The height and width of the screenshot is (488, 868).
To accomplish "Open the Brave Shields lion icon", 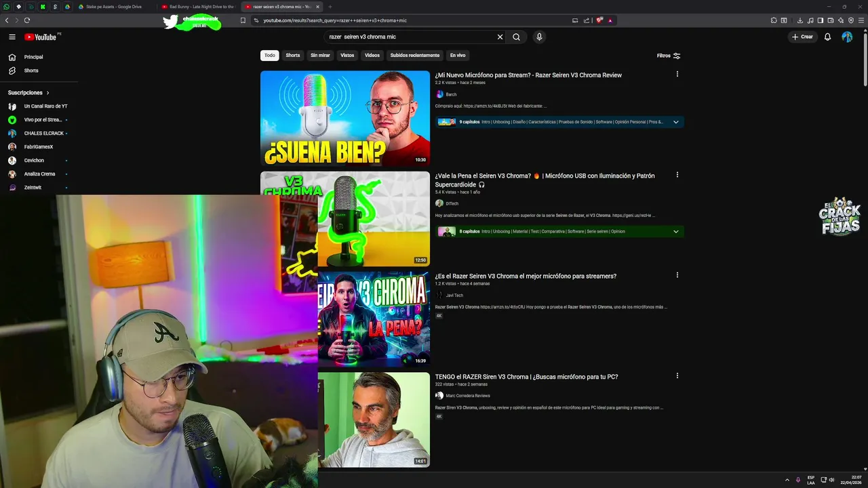I will pos(599,20).
